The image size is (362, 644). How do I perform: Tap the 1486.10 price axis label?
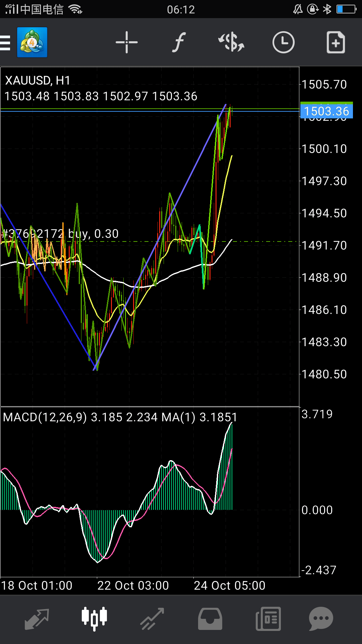(324, 310)
